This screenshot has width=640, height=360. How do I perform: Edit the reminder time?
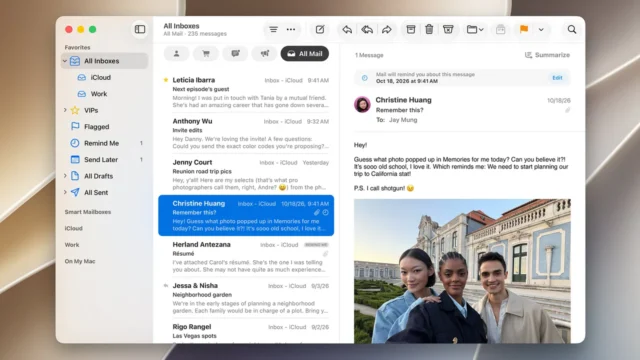557,78
